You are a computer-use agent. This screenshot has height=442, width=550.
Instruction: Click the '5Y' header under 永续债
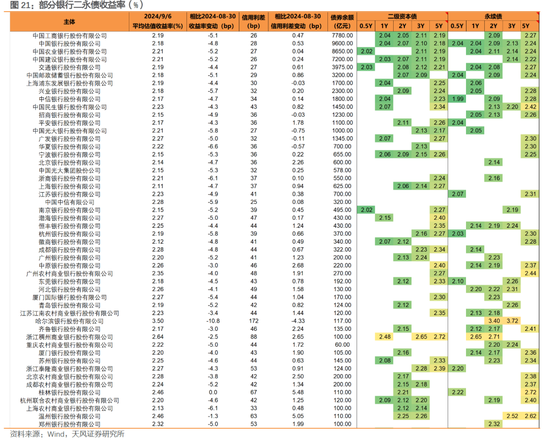pyautogui.click(x=525, y=26)
